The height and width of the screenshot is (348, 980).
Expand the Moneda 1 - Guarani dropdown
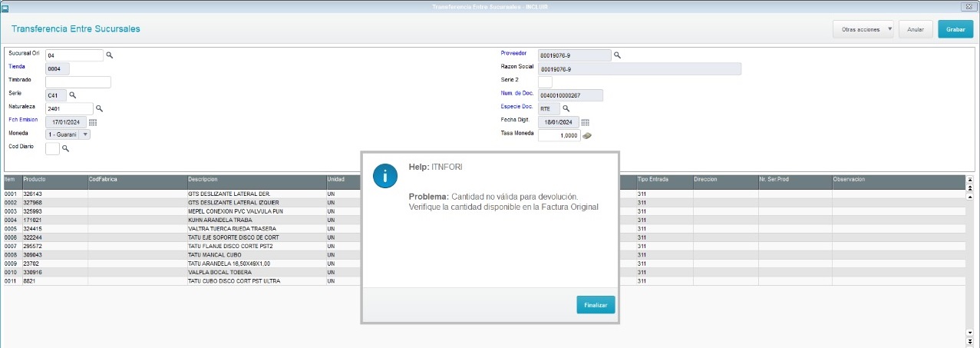[x=84, y=134]
